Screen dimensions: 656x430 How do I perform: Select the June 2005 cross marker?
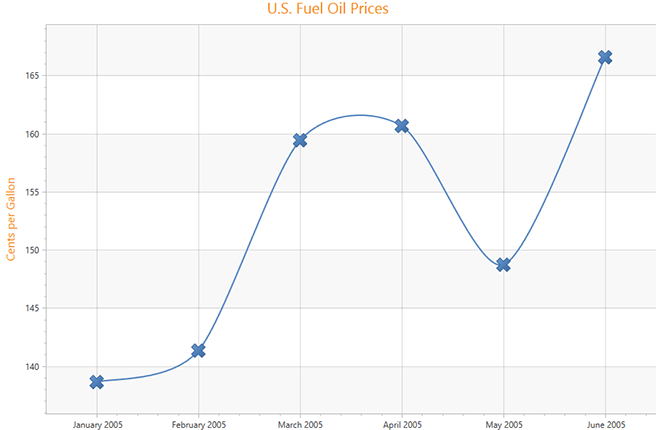(605, 57)
